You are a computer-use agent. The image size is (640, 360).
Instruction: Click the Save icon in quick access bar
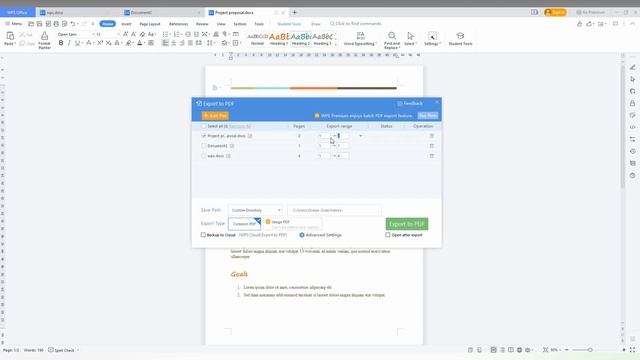[x=39, y=24]
